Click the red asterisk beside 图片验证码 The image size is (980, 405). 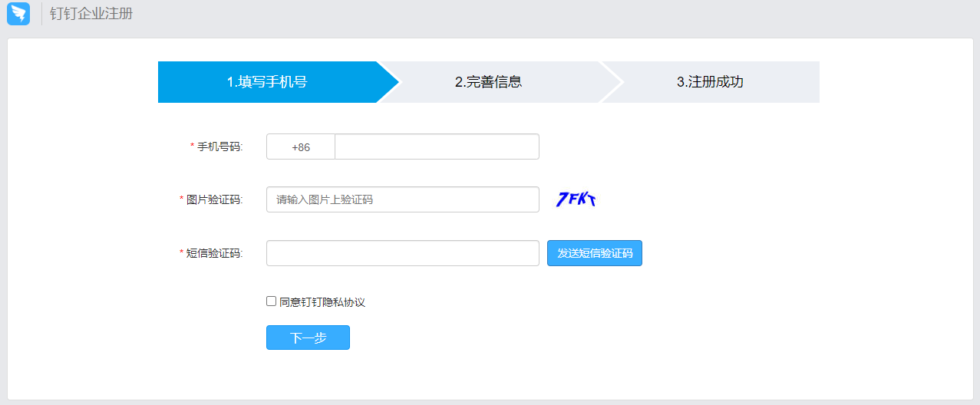182,199
